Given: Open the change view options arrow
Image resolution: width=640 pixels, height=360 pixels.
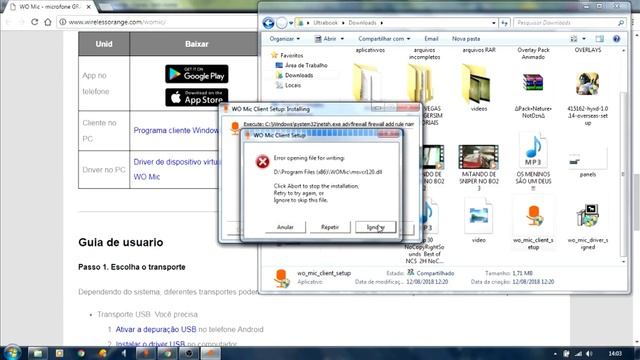Looking at the screenshot, I should [x=584, y=39].
